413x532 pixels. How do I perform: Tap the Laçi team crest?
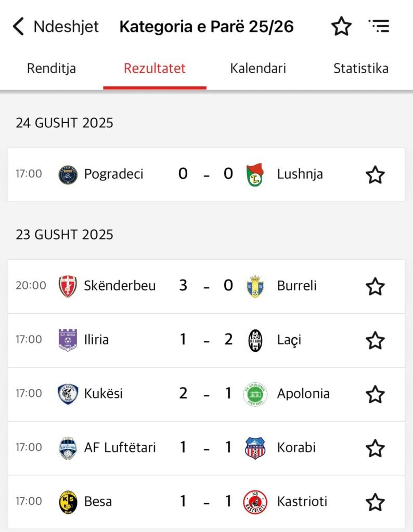tap(255, 340)
